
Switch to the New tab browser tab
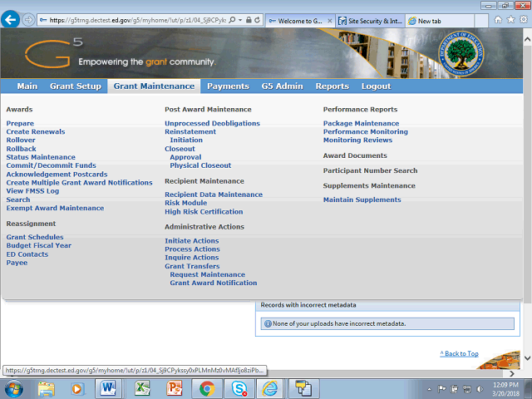click(440, 21)
